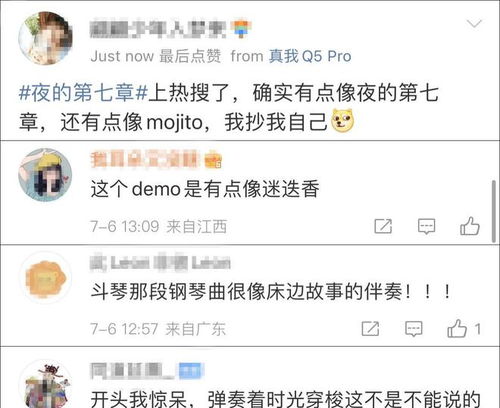This screenshot has height=408, width=500.
Task: Open the blurred poster's profile avatar
Action: [46, 38]
